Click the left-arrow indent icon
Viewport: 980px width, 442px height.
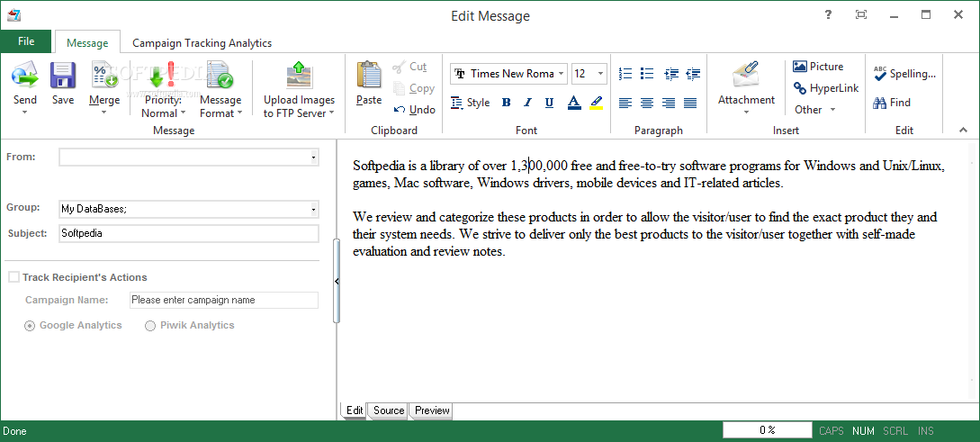tap(693, 74)
